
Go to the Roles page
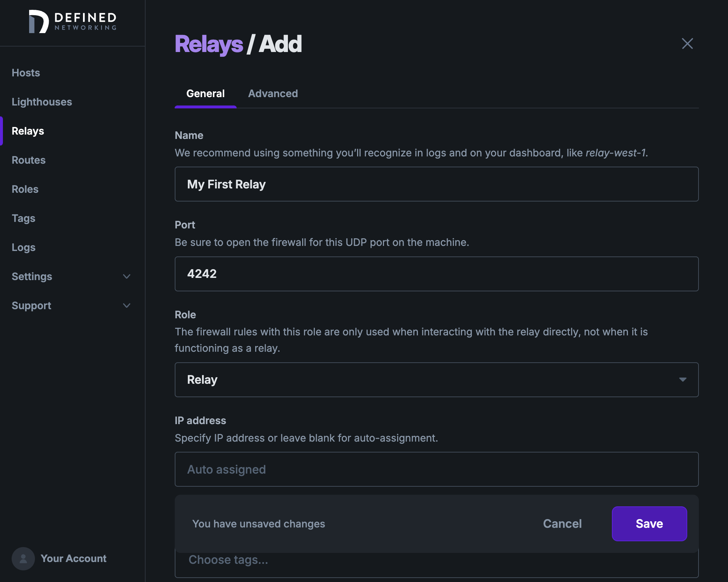[x=25, y=189]
